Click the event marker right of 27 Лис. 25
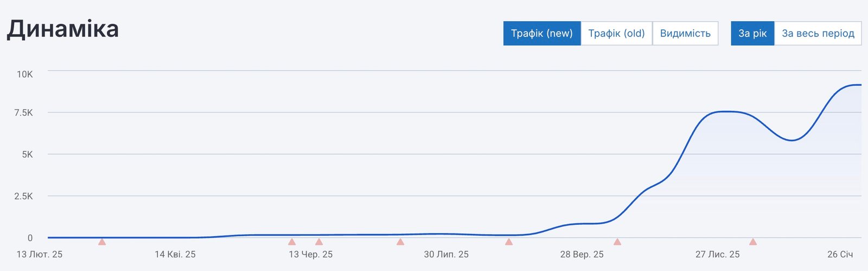This screenshot has height=271, width=868. 753,242
